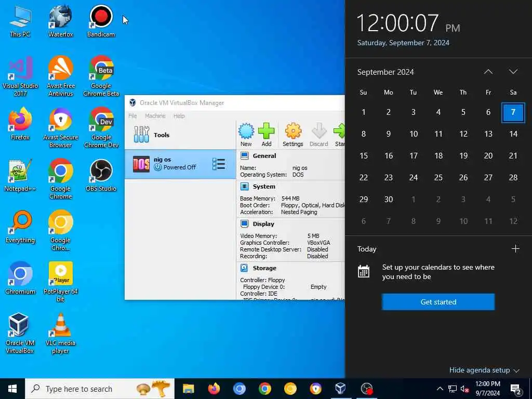Select the Chromium desktop icon

click(x=20, y=278)
